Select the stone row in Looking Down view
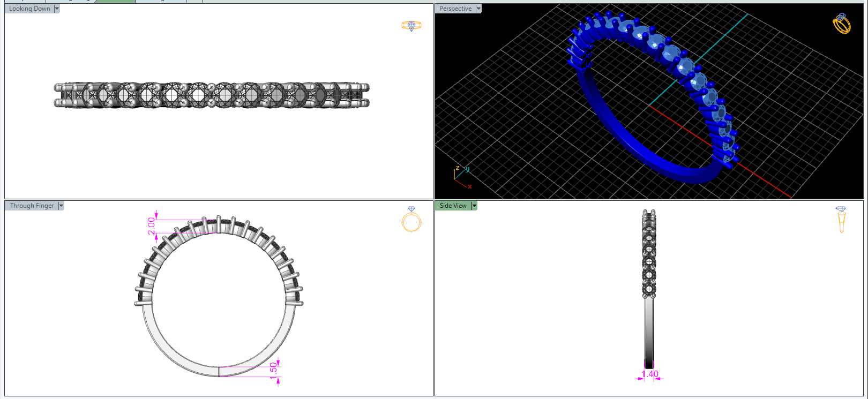 coord(212,95)
